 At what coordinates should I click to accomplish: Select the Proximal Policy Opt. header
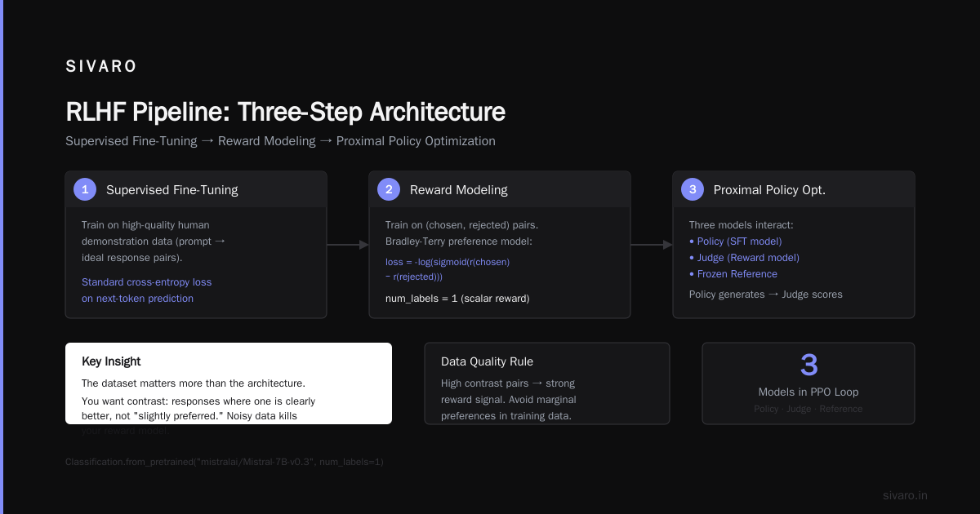[x=794, y=189]
